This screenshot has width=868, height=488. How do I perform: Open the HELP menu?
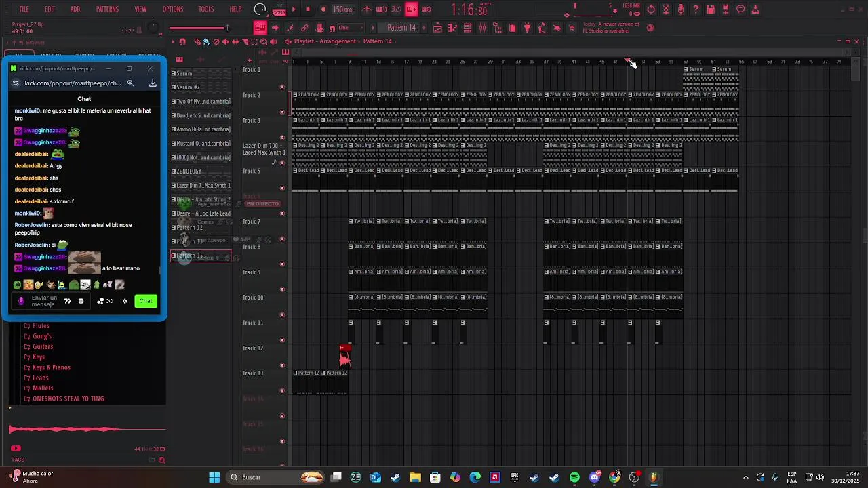click(235, 9)
